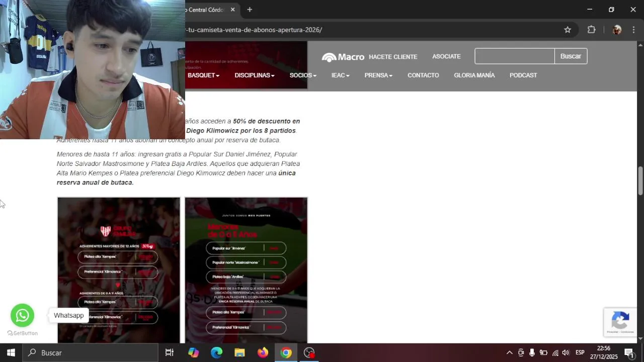Screen dimensions: 644x362
Task: Open File Explorer from taskbar
Action: click(x=240, y=353)
